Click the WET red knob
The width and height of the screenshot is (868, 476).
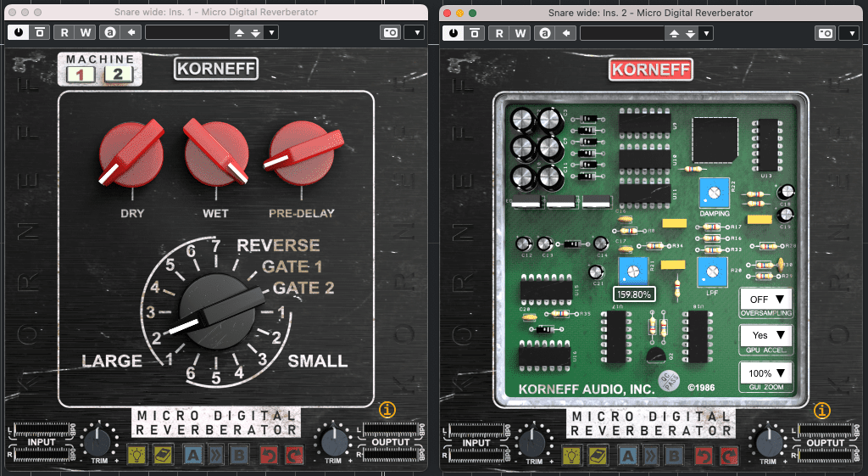coord(216,152)
